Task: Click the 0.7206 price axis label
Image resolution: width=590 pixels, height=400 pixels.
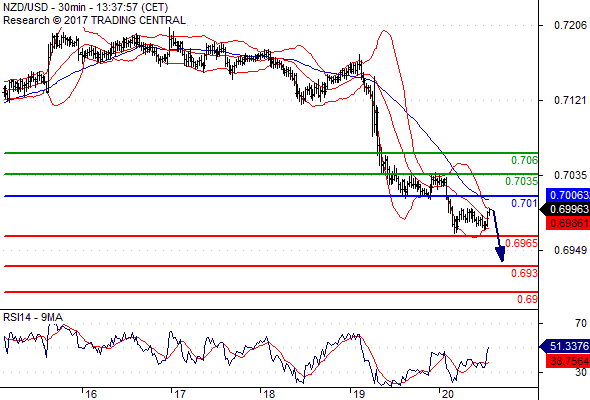Action: [x=570, y=25]
